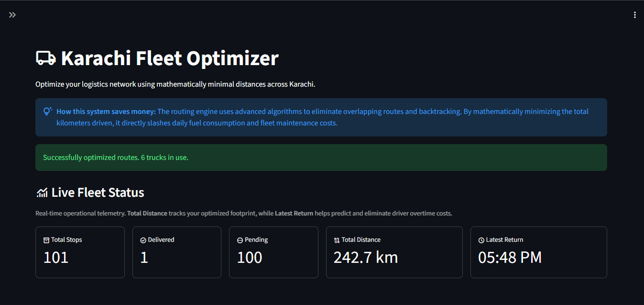Click the 242.7 km distance value
Viewport: 644px width, 305px height.
click(x=366, y=258)
